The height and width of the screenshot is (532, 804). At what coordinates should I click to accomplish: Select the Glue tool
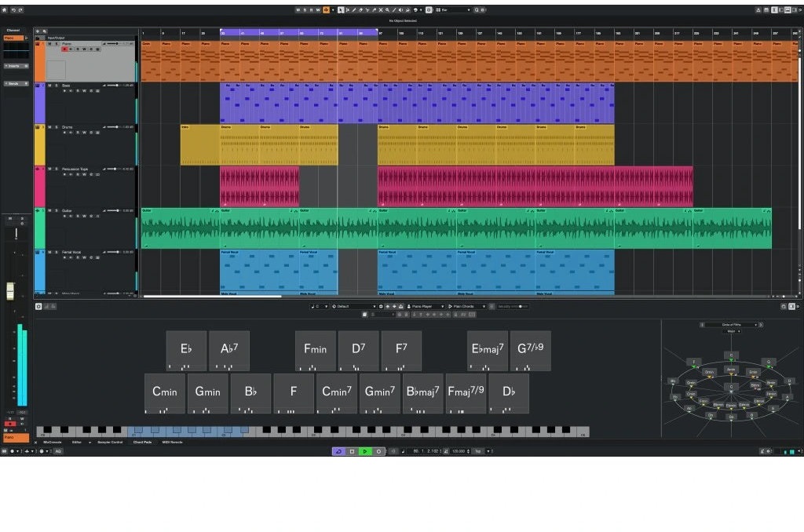click(374, 9)
